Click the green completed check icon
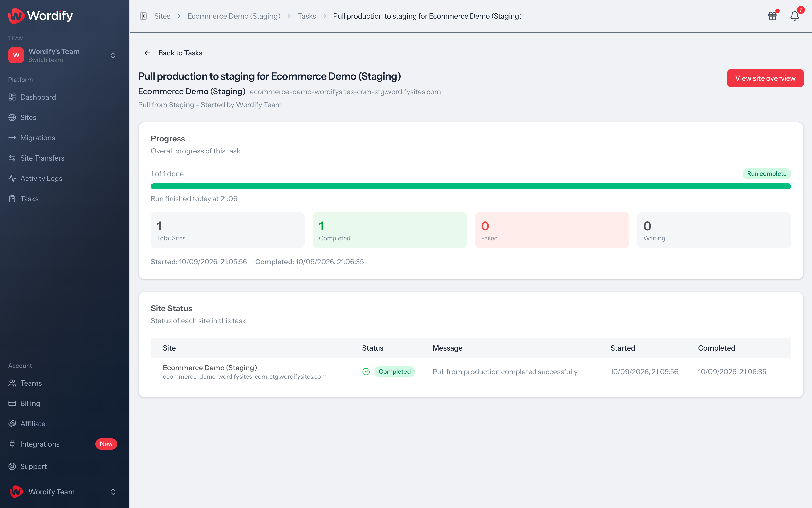812x508 pixels. coord(366,372)
